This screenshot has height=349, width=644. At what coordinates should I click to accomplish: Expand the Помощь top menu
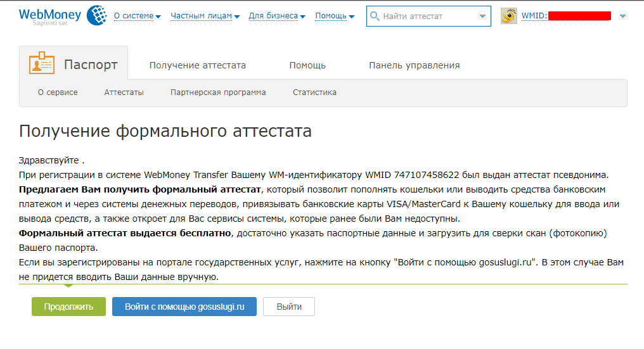[x=335, y=16]
